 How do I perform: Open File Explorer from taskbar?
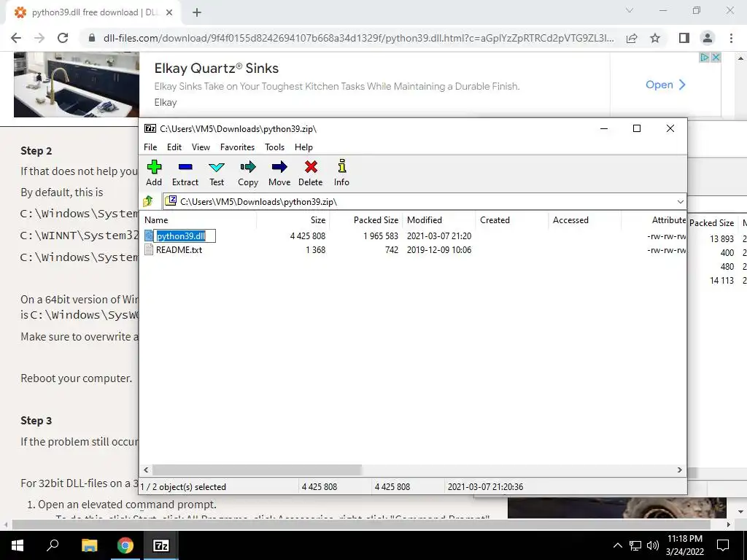[x=89, y=545]
